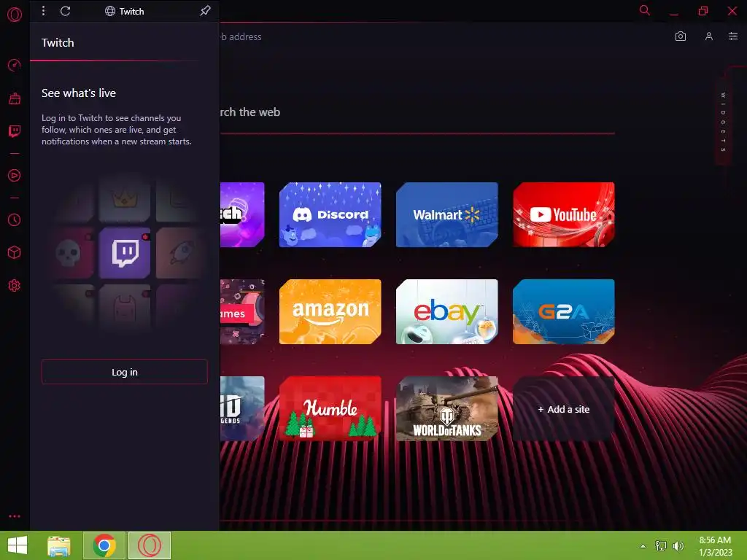747x560 pixels.
Task: Open GX Control speedometer icon in sidebar
Action: click(x=15, y=65)
